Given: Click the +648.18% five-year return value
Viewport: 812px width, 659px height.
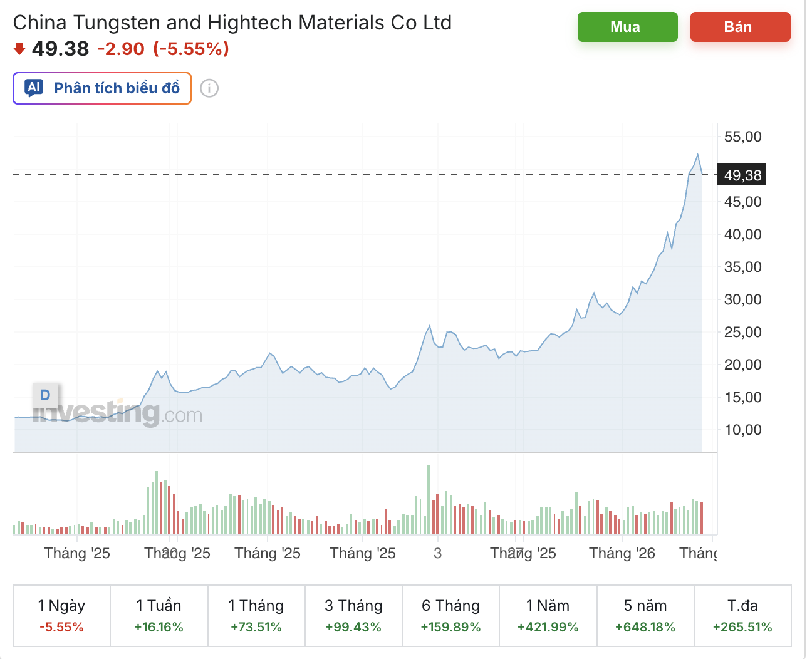Looking at the screenshot, I should click(x=645, y=627).
